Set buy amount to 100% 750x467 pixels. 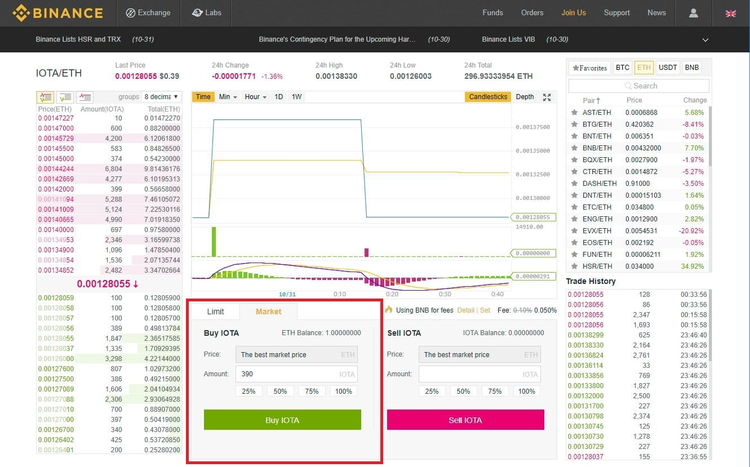(343, 391)
